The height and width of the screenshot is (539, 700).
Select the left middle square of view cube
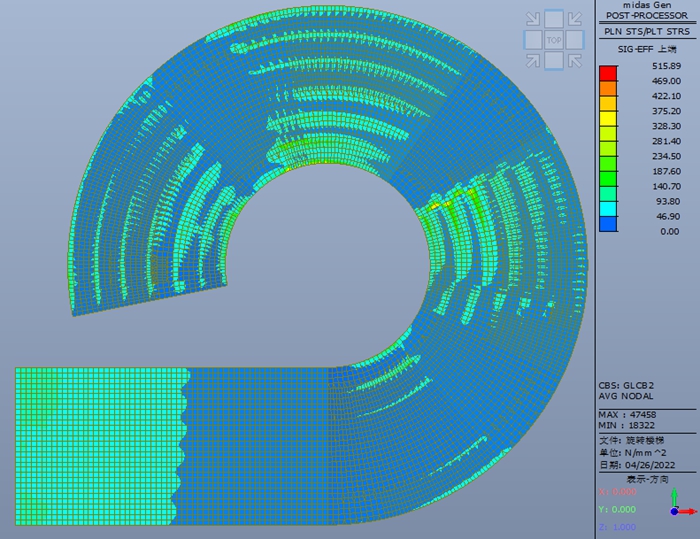pos(534,40)
